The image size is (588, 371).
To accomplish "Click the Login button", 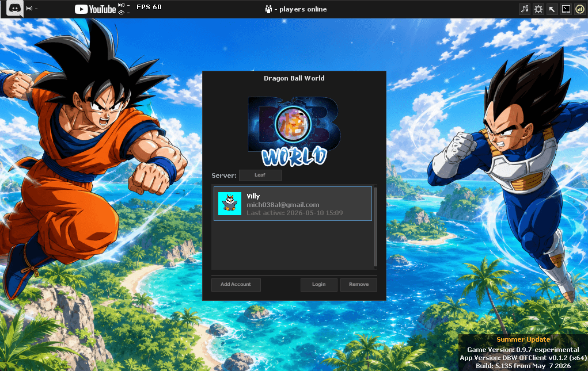I will click(318, 285).
